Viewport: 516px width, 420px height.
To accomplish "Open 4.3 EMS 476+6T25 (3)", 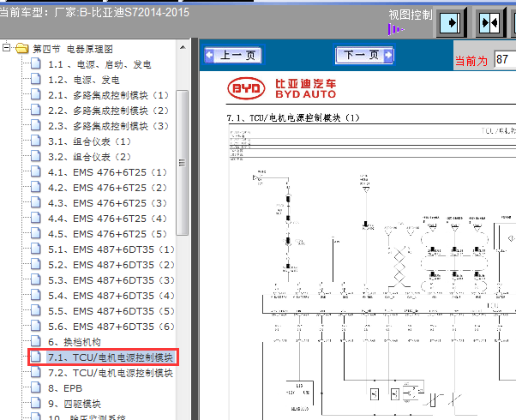I will (108, 203).
